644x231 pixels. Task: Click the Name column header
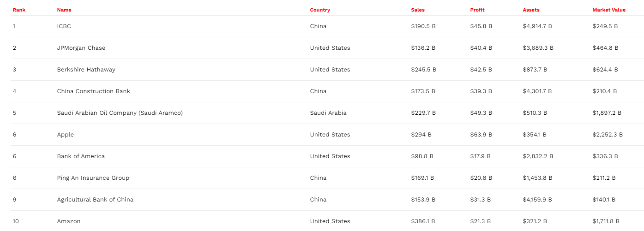tap(64, 10)
